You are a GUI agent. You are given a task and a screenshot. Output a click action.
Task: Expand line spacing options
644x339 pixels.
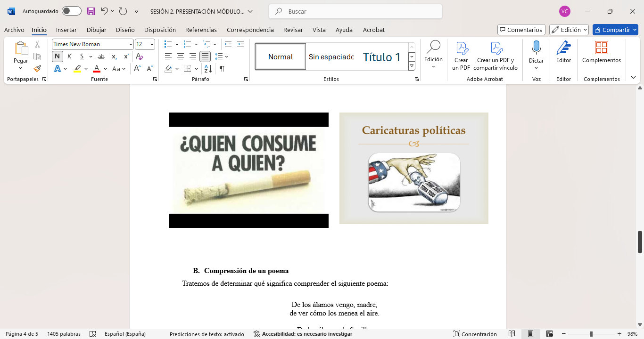(x=227, y=56)
